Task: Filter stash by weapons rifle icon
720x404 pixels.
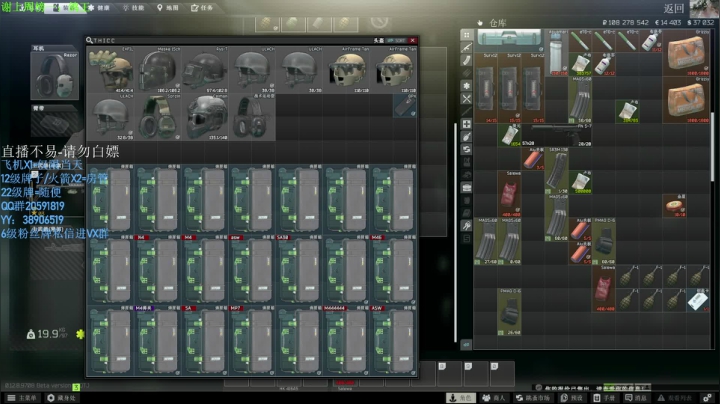Action: tap(466, 47)
